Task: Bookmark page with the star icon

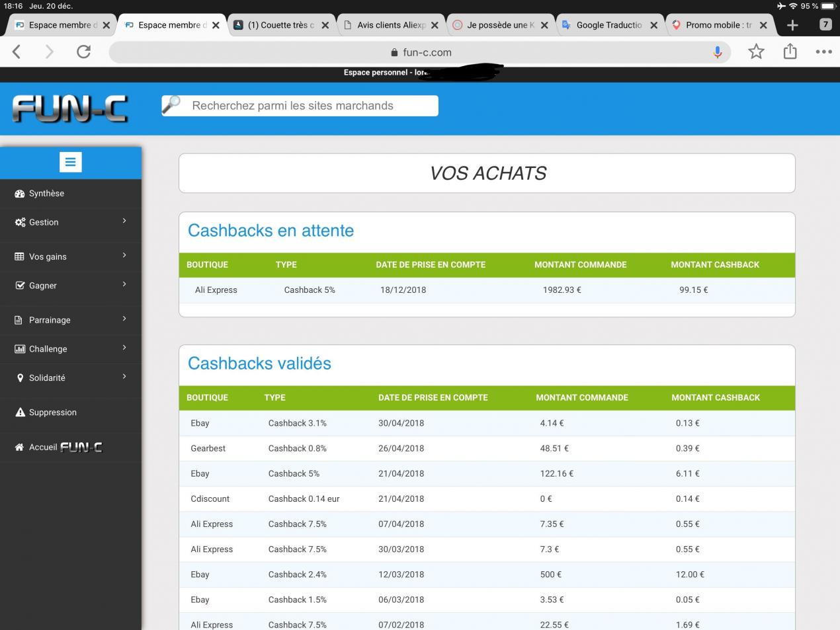Action: coord(756,52)
